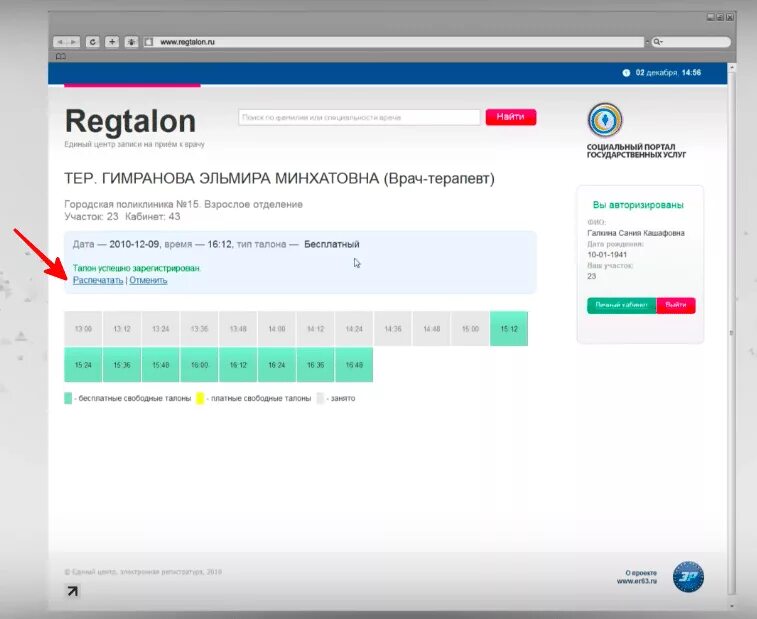Click the Социальный портал государственных услуг caption
This screenshot has height=619, width=757.
tap(636, 151)
